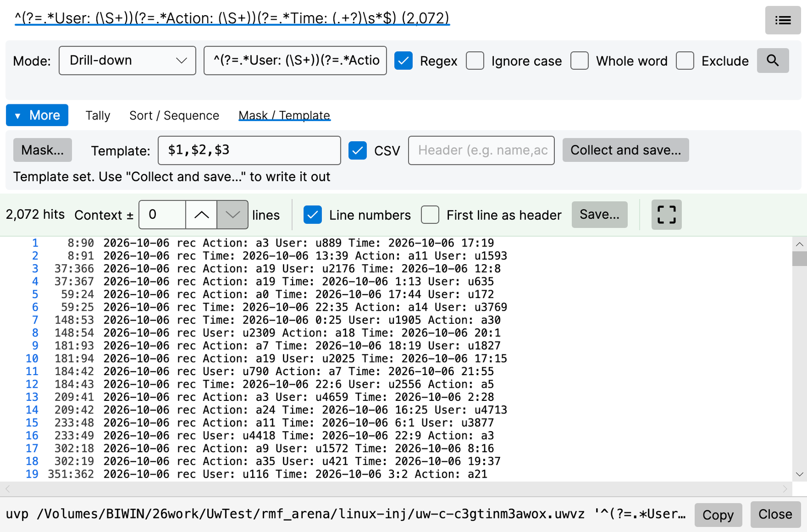Click Collect and save... button
Screen dimensions: 807x532
(x=625, y=150)
